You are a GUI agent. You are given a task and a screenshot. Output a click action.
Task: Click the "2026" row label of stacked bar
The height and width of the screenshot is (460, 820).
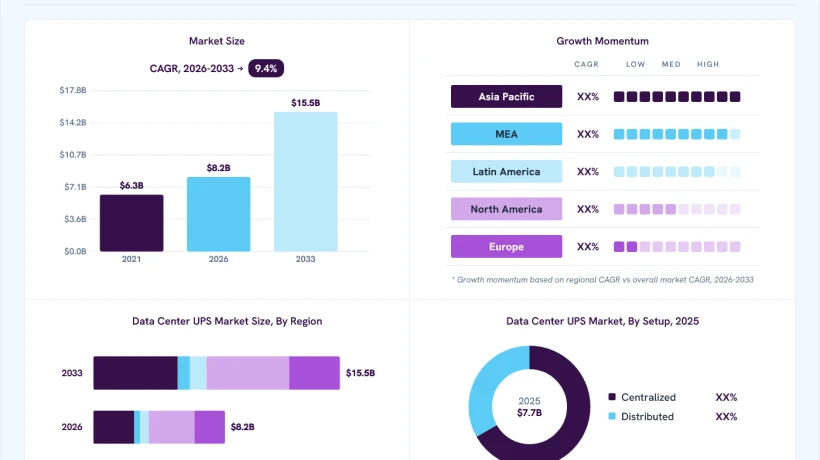(x=72, y=427)
